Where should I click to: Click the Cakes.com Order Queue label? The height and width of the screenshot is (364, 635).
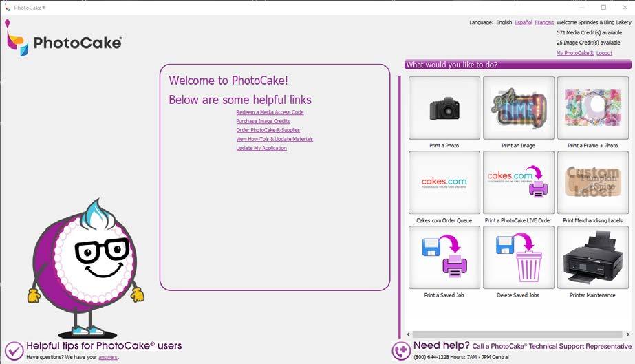coord(444,220)
